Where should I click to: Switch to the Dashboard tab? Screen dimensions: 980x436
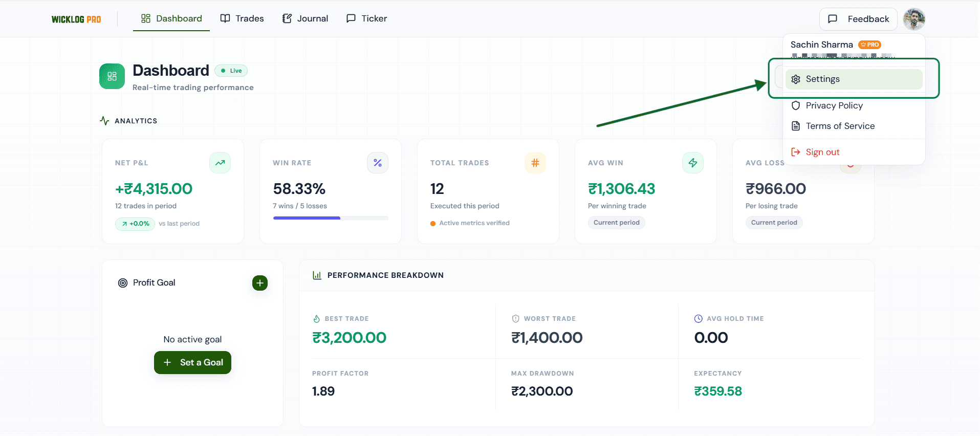171,18
